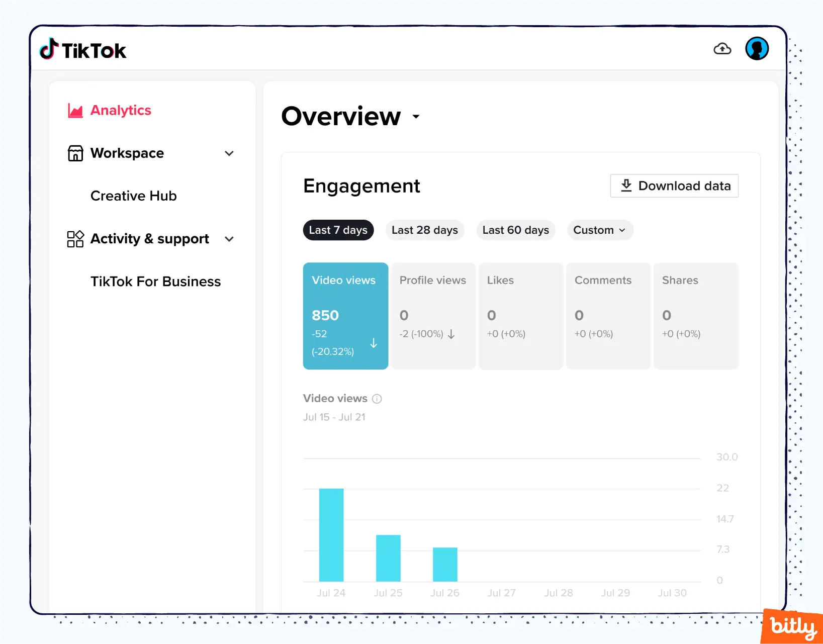The height and width of the screenshot is (644, 823).
Task: Click the Bitly logo
Action: click(792, 626)
